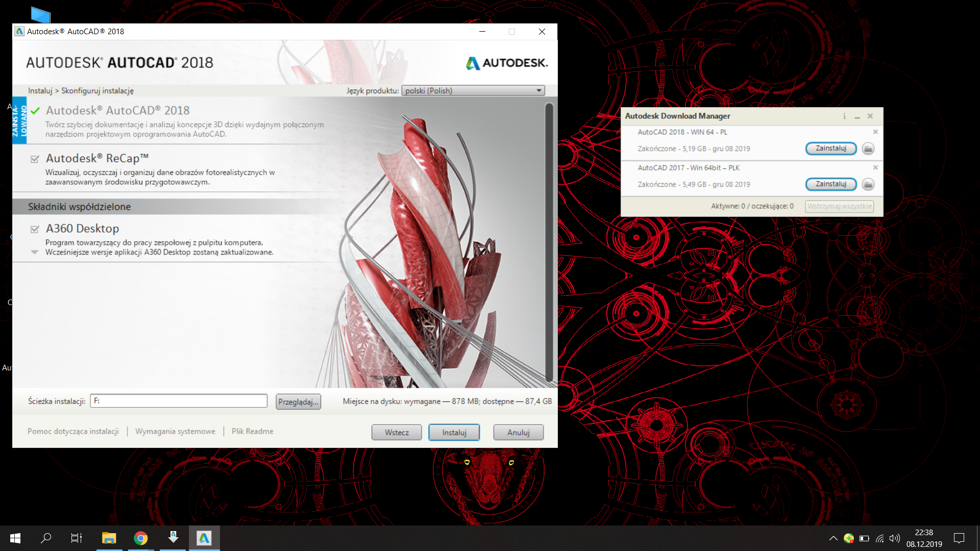980x551 pixels.
Task: Remove AutoCAD 2017 - Win 64bit entry
Action: point(875,167)
